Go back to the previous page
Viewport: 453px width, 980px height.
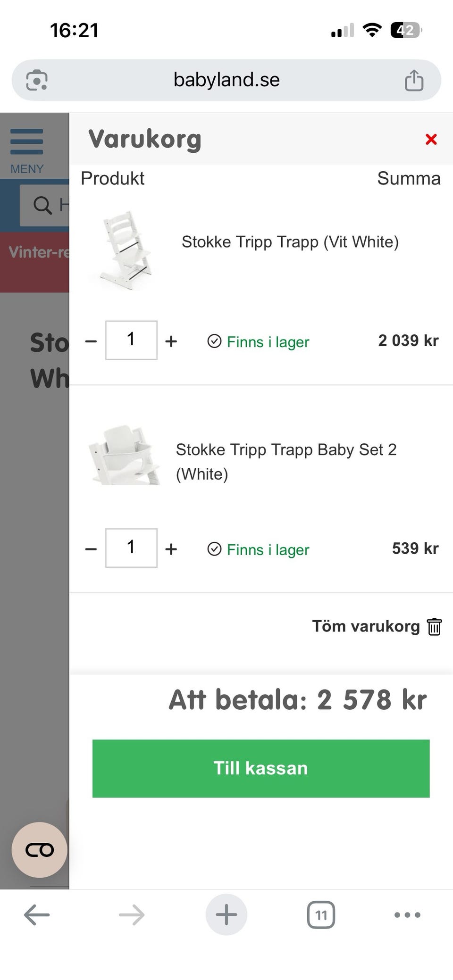tap(37, 915)
